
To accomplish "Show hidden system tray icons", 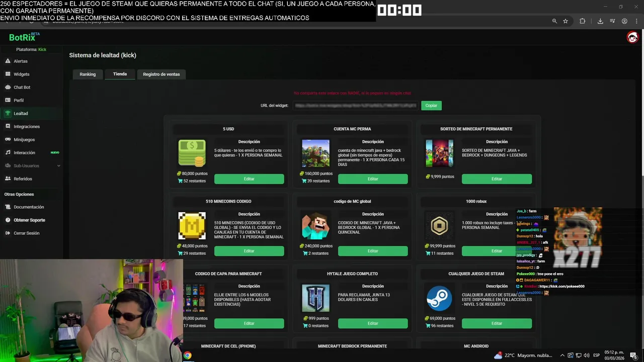I will (x=562, y=355).
